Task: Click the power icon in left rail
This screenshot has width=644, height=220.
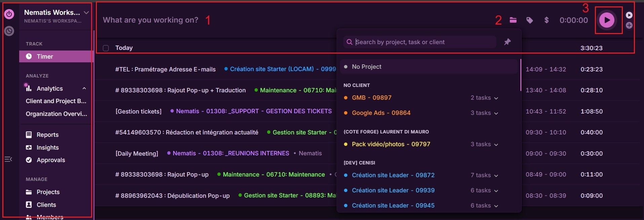Action: pos(9,14)
